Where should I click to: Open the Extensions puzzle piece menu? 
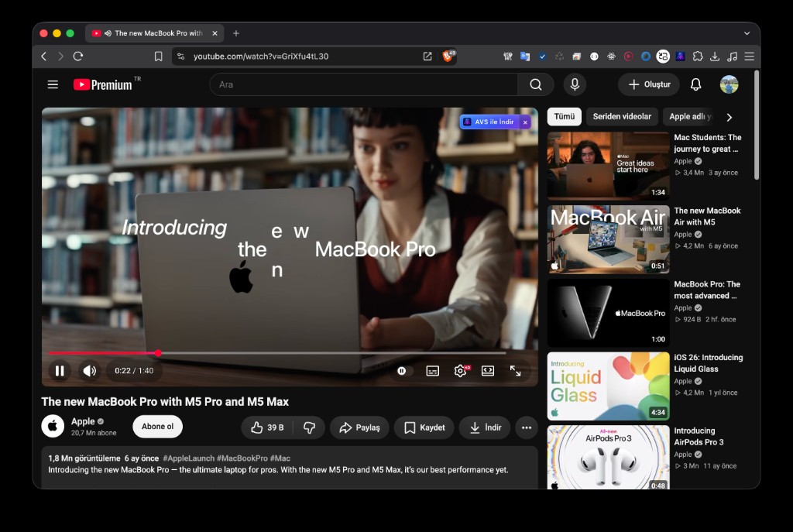tap(698, 56)
